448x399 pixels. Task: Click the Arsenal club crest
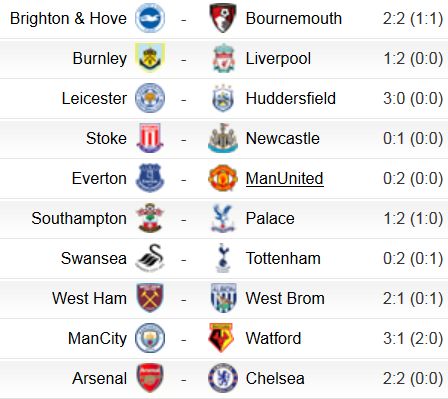pyautogui.click(x=150, y=378)
